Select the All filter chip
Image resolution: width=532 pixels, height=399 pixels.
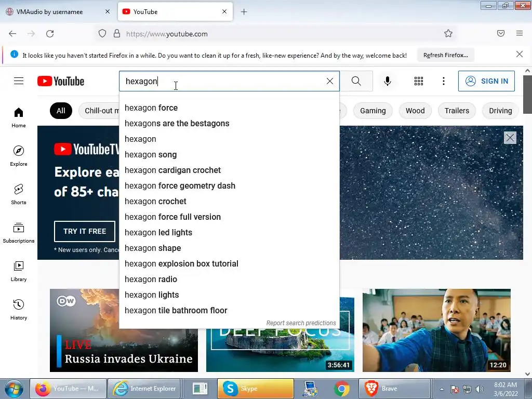[61, 111]
